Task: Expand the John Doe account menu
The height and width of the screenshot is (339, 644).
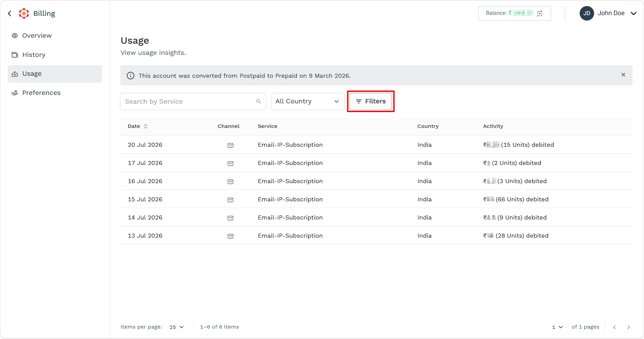Action: [634, 13]
